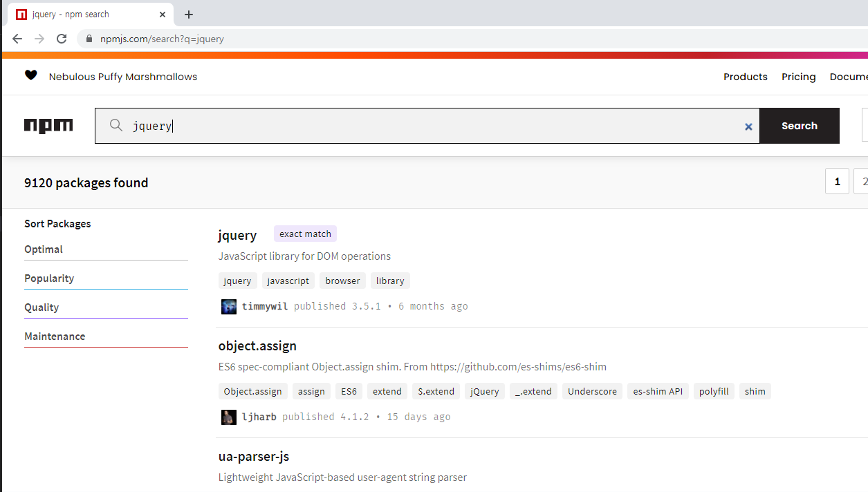
Task: Open timmywil publisher profile
Action: coord(265,306)
